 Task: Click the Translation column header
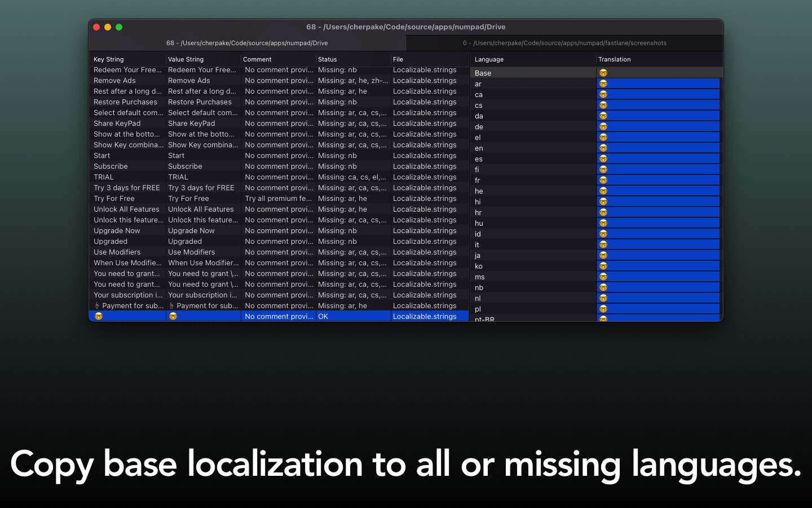615,59
